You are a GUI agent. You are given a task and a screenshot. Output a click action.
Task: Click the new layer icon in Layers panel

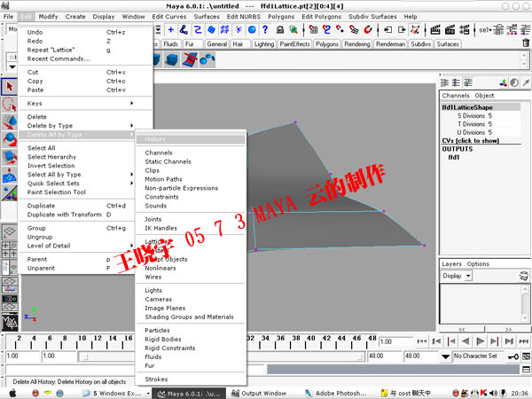tap(524, 276)
